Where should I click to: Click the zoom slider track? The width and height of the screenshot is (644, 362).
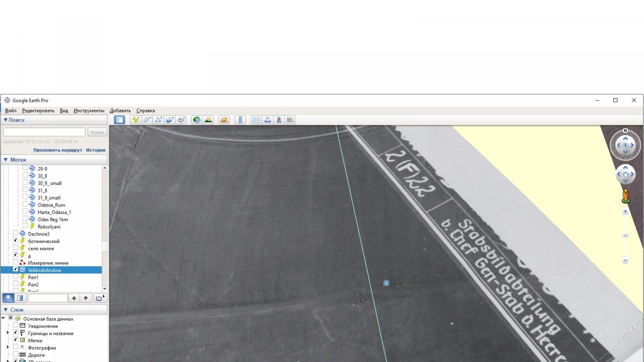625,236
